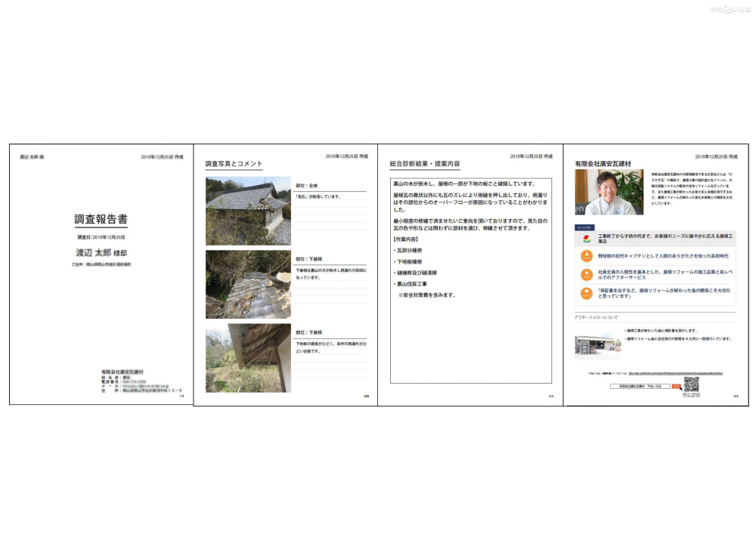
Task: Click the colorful roof logo icon
Action: point(586,238)
